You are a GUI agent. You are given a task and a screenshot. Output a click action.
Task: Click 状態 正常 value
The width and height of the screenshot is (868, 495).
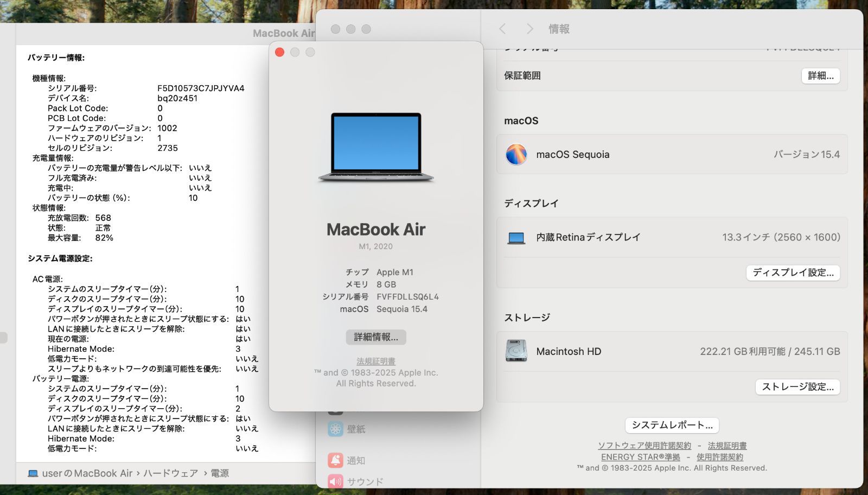103,228
